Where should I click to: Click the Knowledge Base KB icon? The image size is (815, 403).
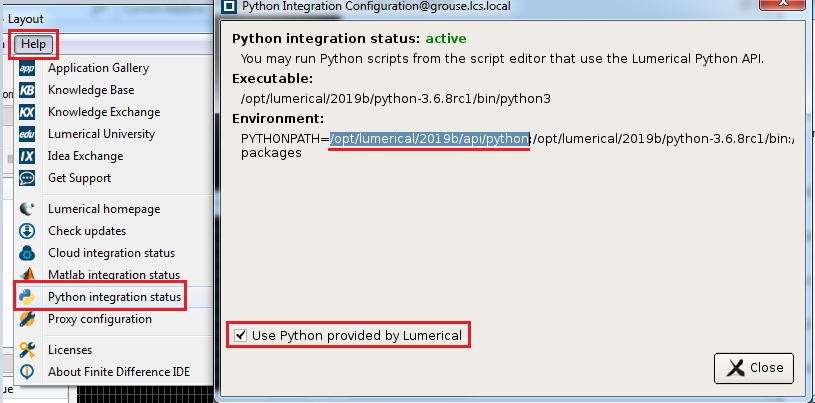(28, 90)
